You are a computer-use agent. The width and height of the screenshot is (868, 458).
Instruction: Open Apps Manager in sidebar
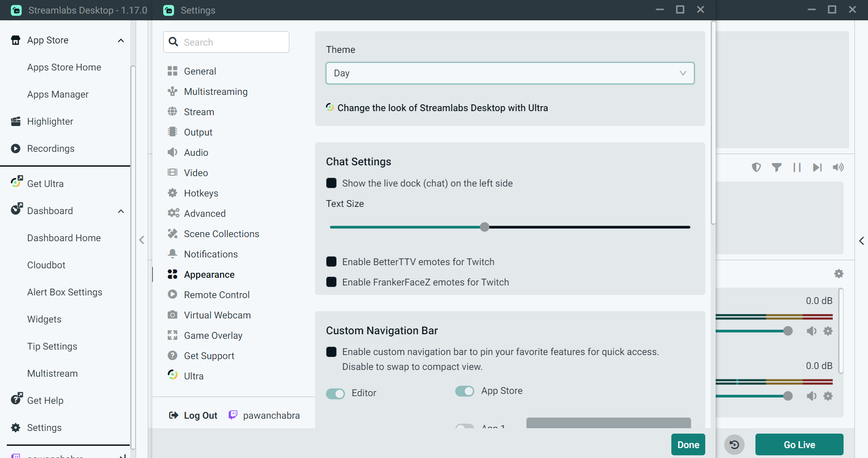coord(58,94)
